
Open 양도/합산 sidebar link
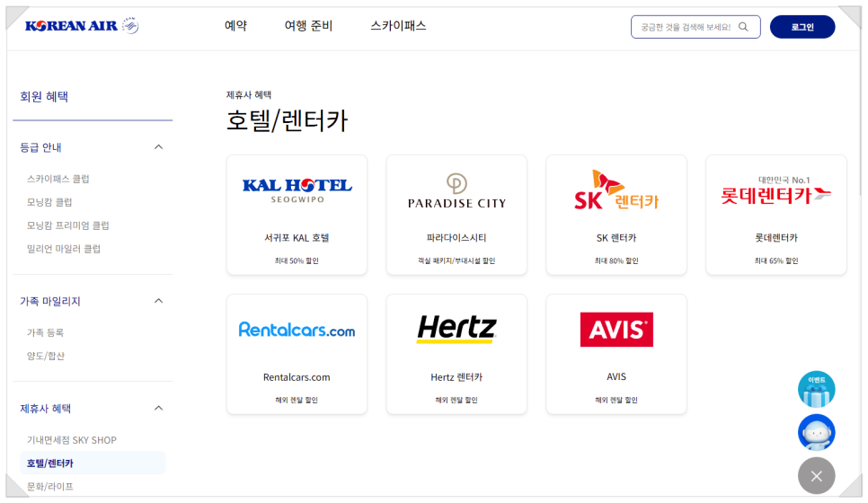(x=46, y=356)
